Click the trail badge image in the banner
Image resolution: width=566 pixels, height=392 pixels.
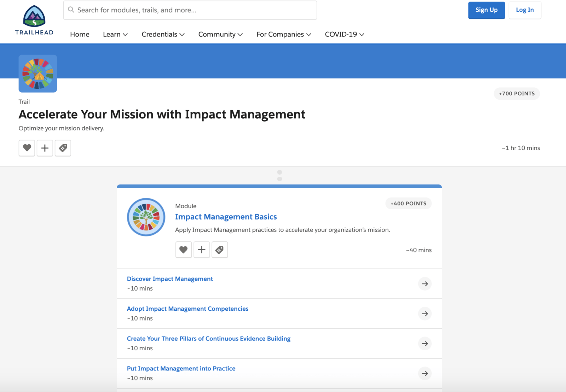38,74
